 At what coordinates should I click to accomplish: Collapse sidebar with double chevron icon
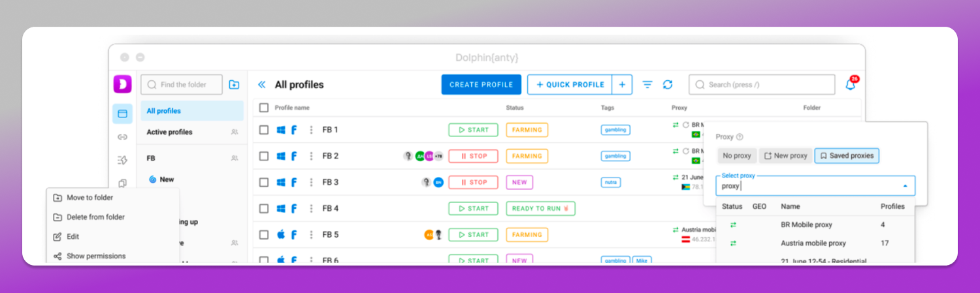tap(262, 85)
